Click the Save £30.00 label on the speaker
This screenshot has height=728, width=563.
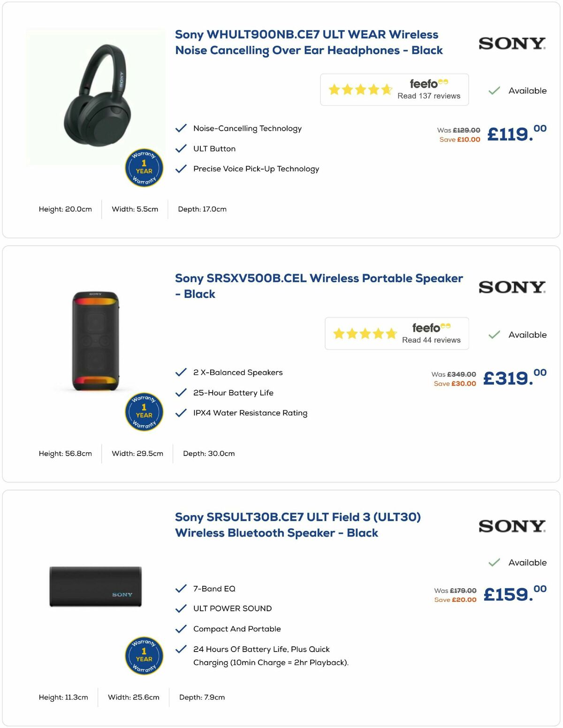click(455, 383)
